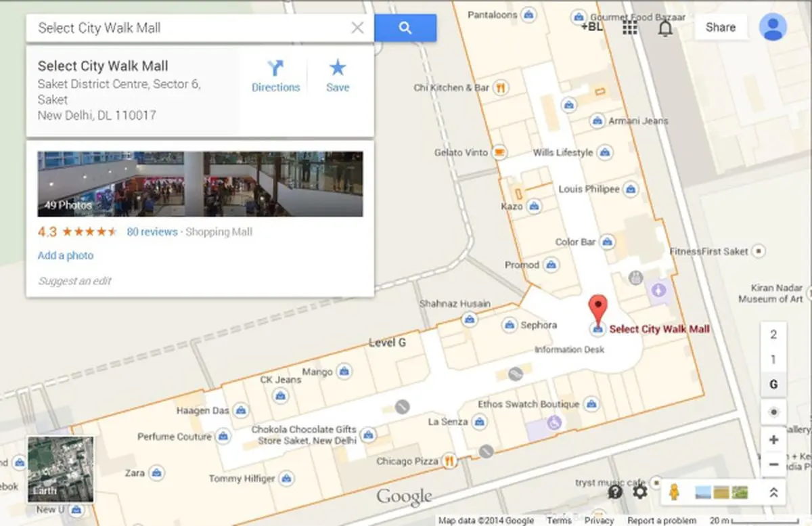Click the Sephora store icon
This screenshot has width=812, height=526.
pyautogui.click(x=510, y=326)
